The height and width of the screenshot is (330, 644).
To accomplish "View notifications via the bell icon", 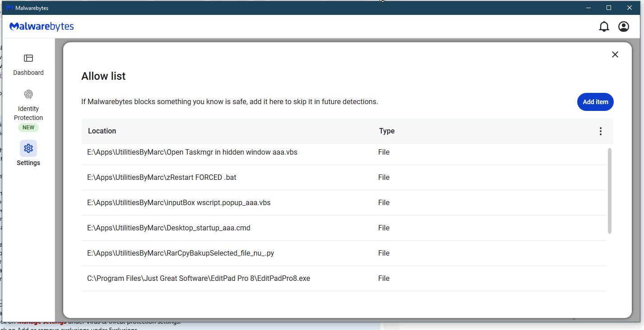I will [x=604, y=26].
